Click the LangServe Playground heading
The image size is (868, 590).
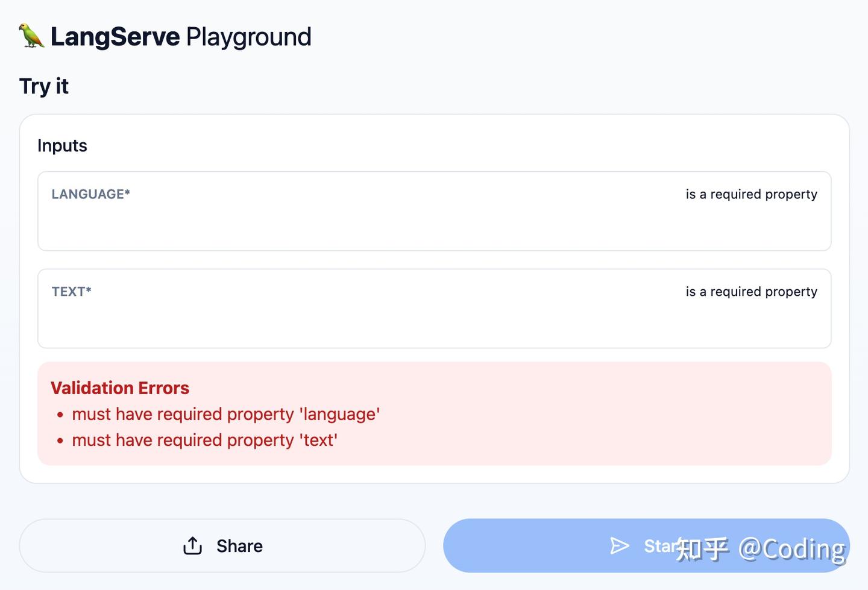(181, 37)
